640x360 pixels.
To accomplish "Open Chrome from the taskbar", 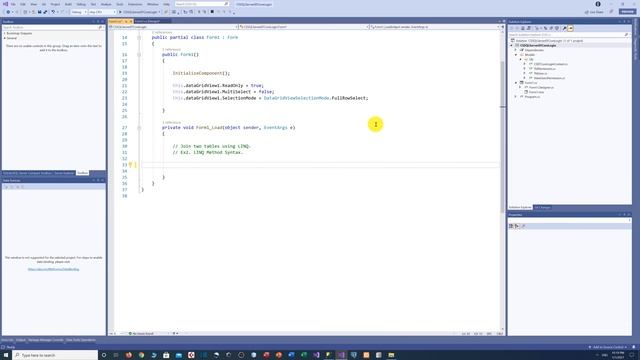I will tap(141, 355).
